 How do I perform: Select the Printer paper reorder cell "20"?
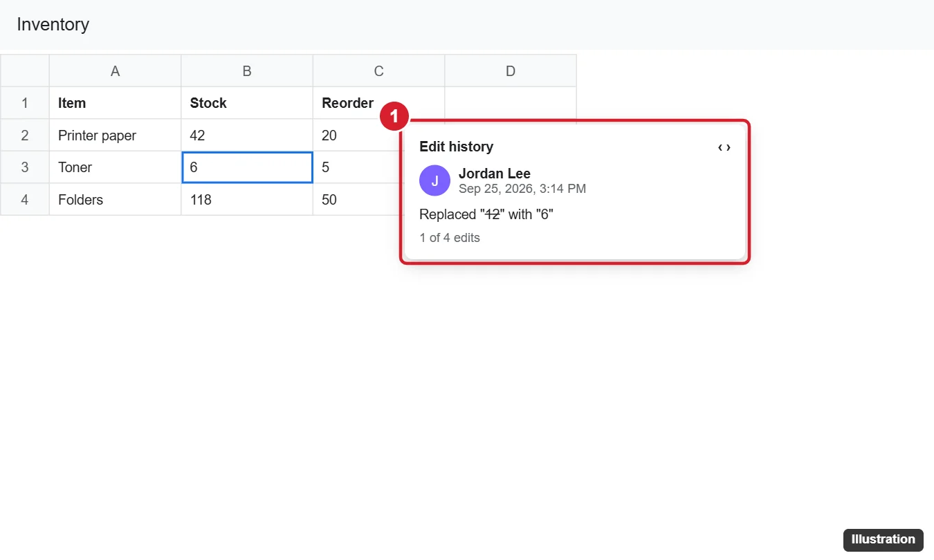(x=357, y=136)
